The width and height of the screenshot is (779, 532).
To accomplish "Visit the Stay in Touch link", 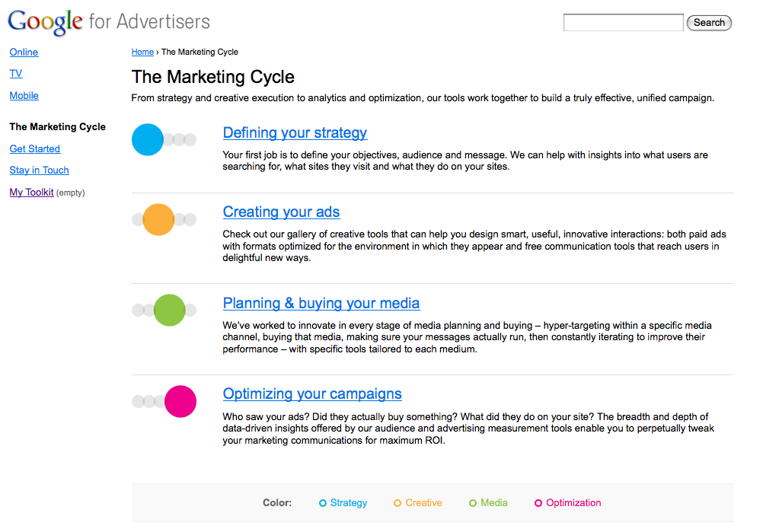I will [39, 170].
